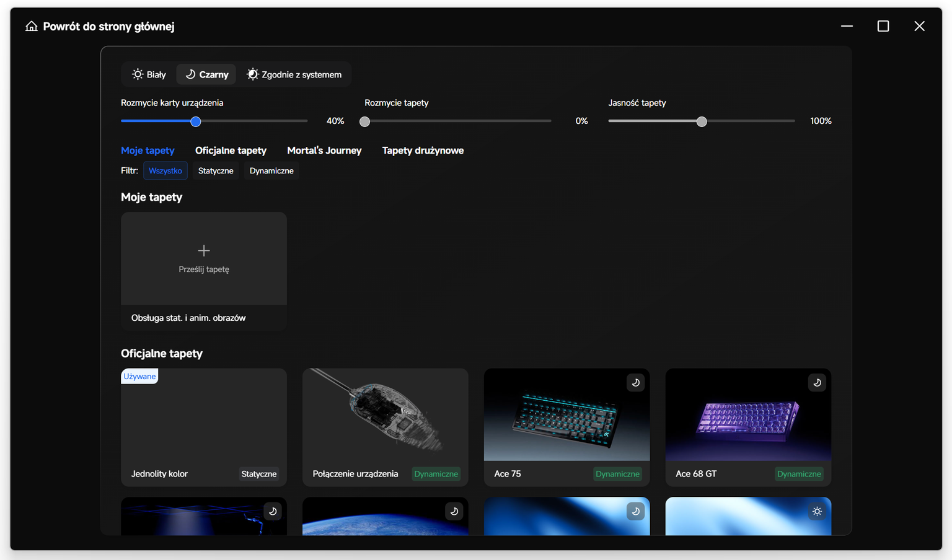Click the Dynamiczne tag on Połączenie urządzenia card
Screen dimensions: 952x560
pos(436,474)
